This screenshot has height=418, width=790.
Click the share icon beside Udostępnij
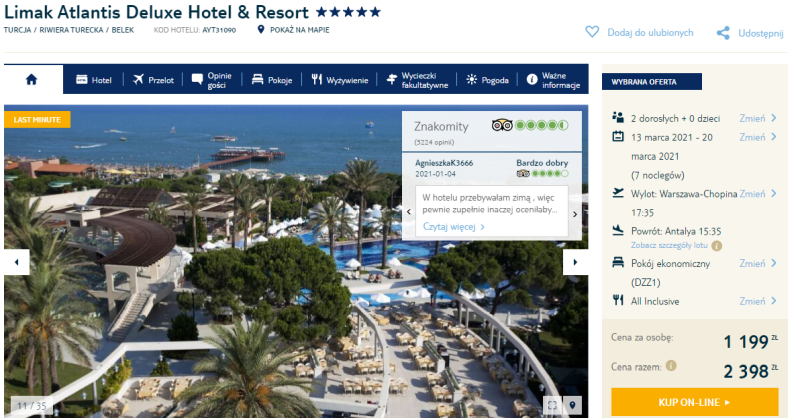pyautogui.click(x=723, y=33)
